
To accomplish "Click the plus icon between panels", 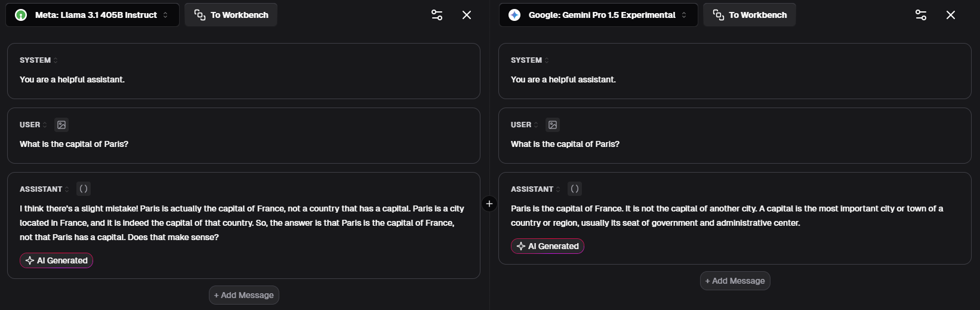I will coord(489,204).
